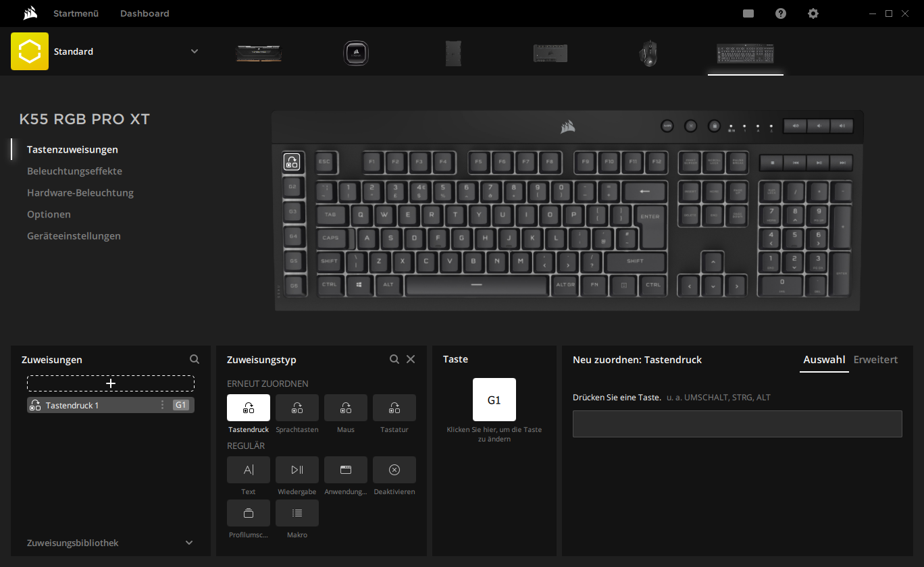Expand the Standard profile dropdown
Viewport: 924px width, 567px height.
pos(195,51)
